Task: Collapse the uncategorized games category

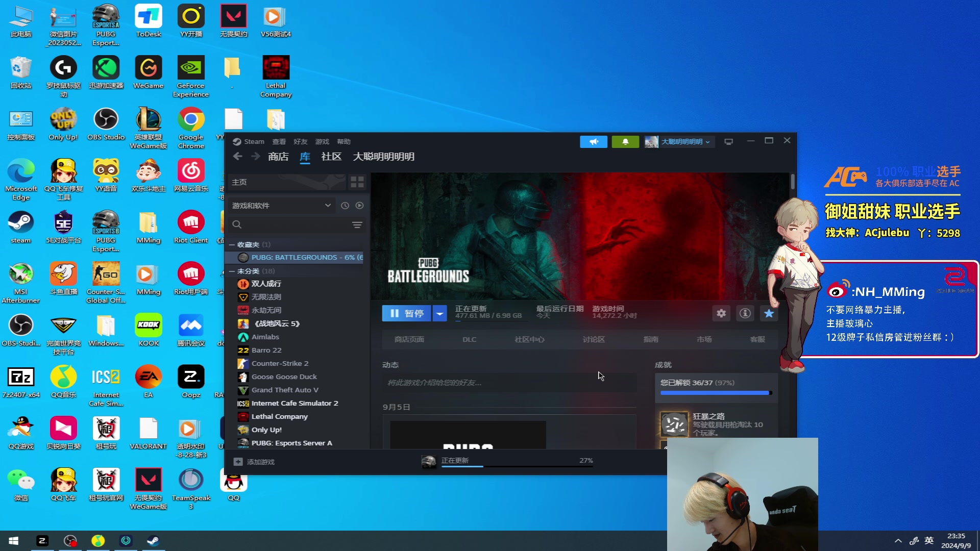Action: coord(232,271)
